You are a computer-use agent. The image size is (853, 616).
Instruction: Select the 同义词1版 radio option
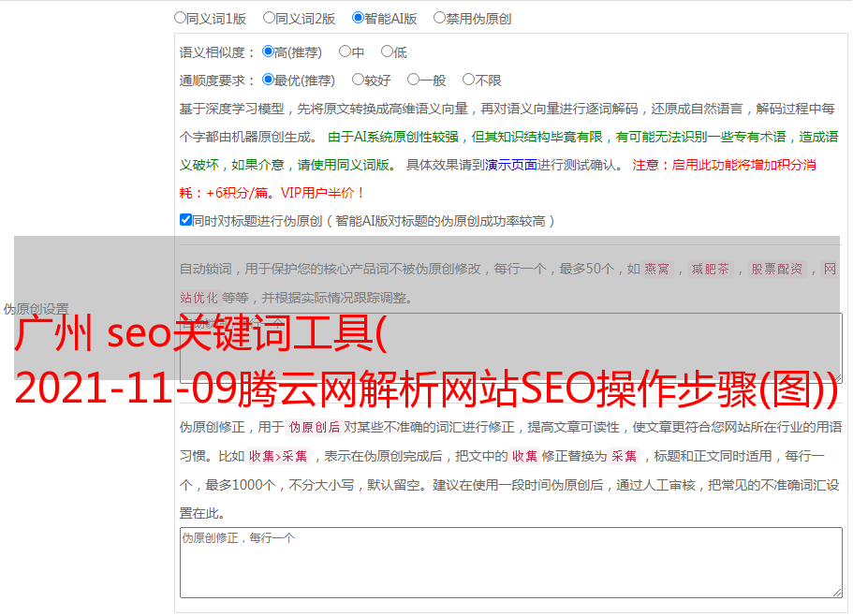180,18
